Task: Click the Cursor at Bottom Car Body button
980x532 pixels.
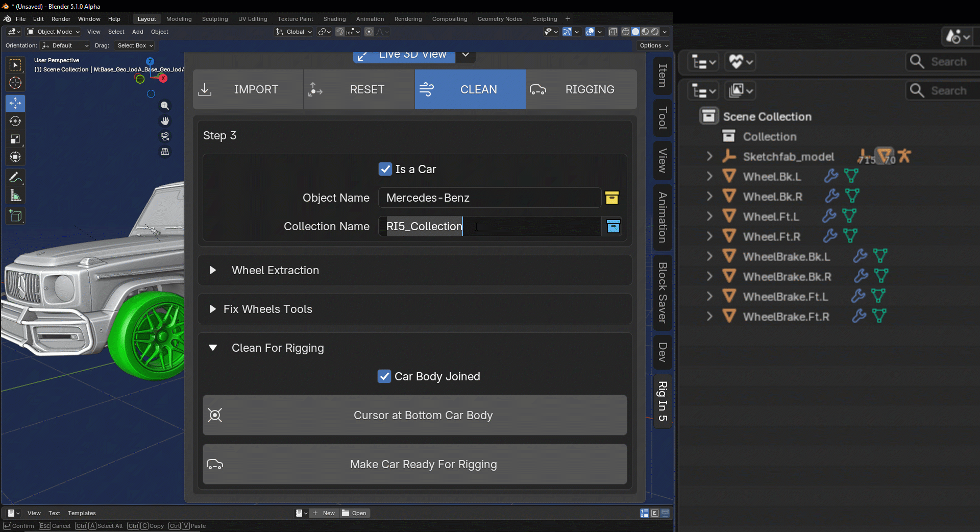Action: (x=414, y=415)
